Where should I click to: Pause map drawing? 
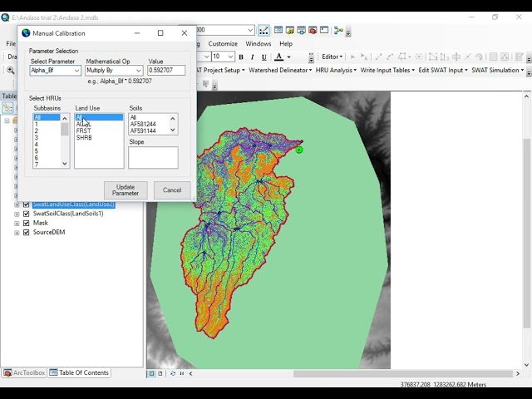pyautogui.click(x=182, y=373)
